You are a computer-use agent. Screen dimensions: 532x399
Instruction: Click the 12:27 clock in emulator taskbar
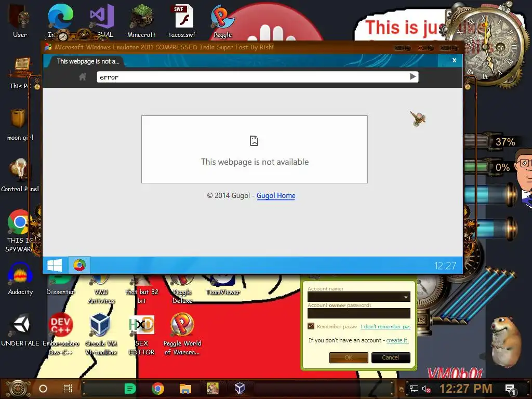tap(445, 265)
